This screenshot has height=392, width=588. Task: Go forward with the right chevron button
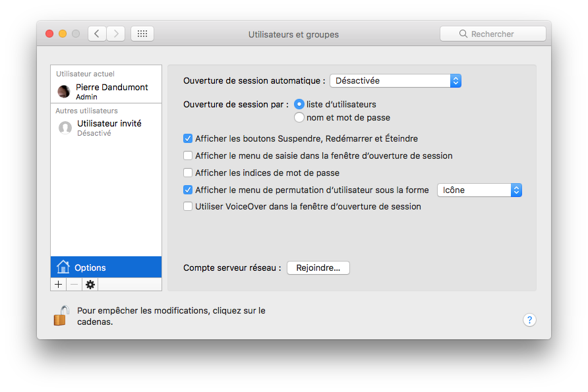[x=116, y=34]
